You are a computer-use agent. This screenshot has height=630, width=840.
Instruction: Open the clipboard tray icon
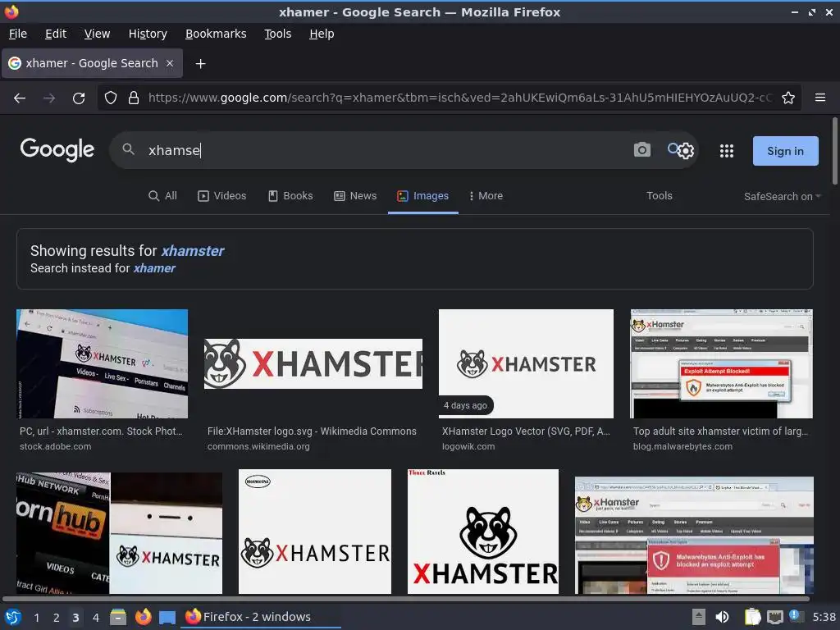[752, 617]
